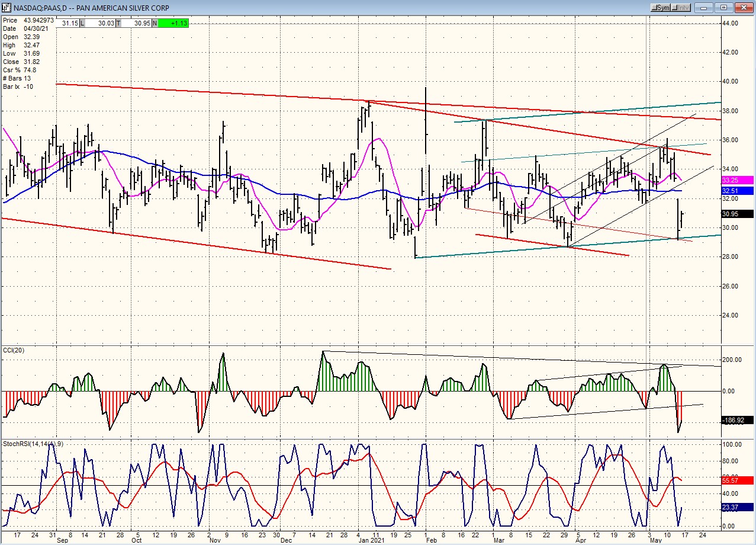Click the red StochRSI signal value 55.57

(737, 480)
